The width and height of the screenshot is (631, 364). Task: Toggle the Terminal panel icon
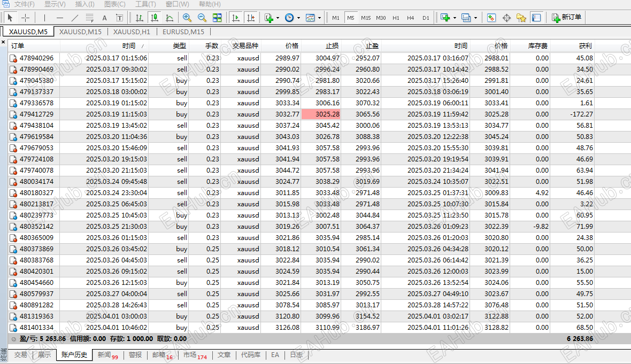536,18
